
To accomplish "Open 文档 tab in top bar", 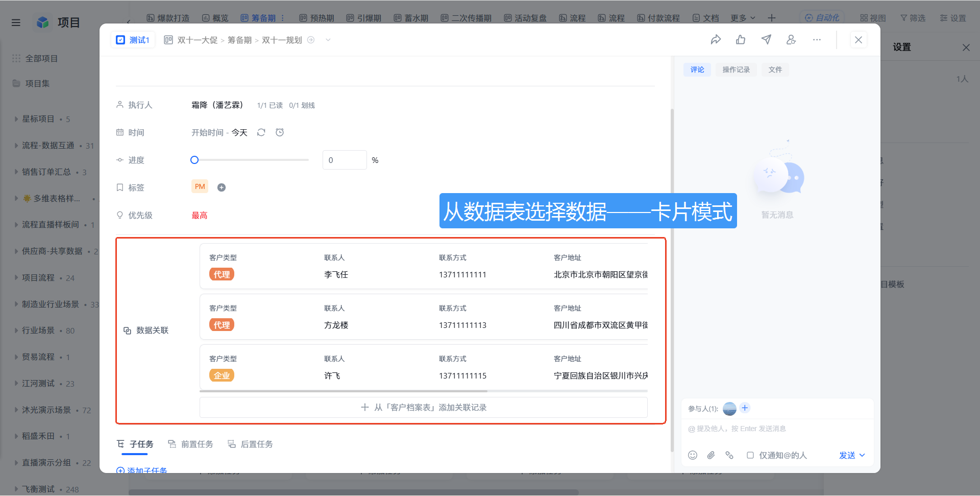I will click(x=705, y=18).
